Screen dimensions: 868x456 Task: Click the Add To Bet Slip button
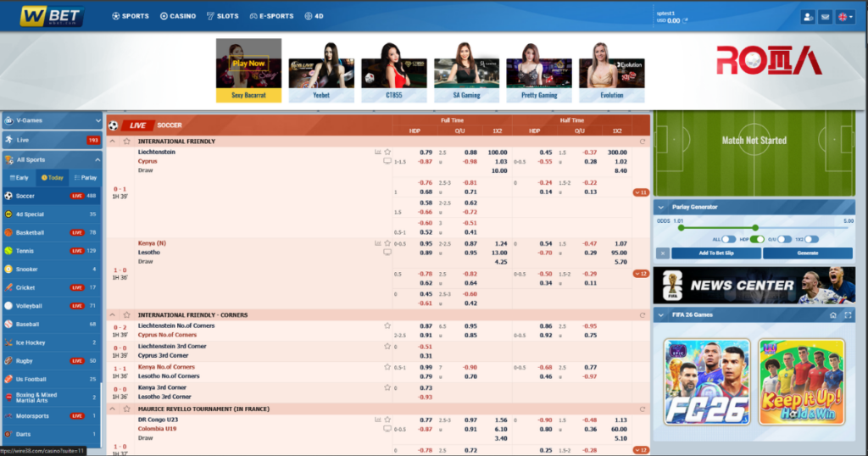[x=716, y=253]
